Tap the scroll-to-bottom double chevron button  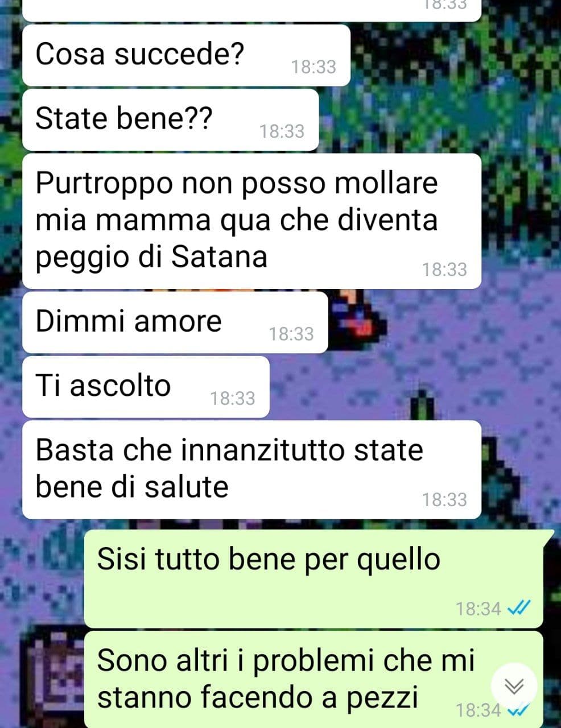tap(514, 686)
